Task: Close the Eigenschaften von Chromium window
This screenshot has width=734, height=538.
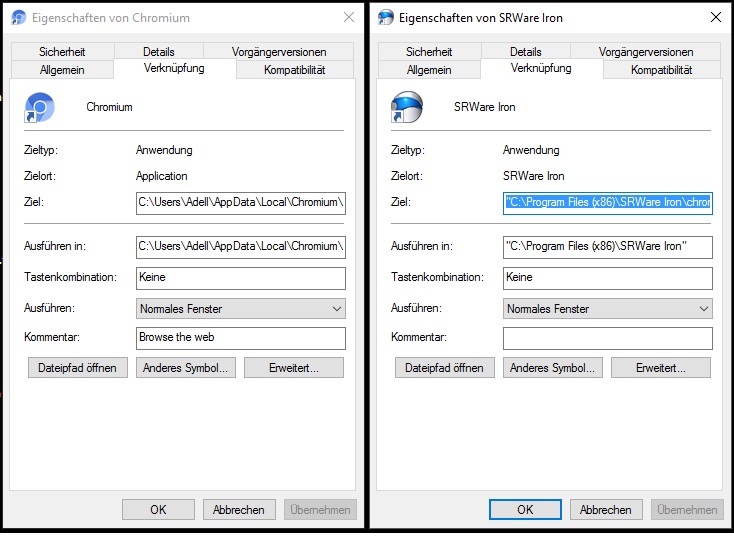Action: (349, 17)
